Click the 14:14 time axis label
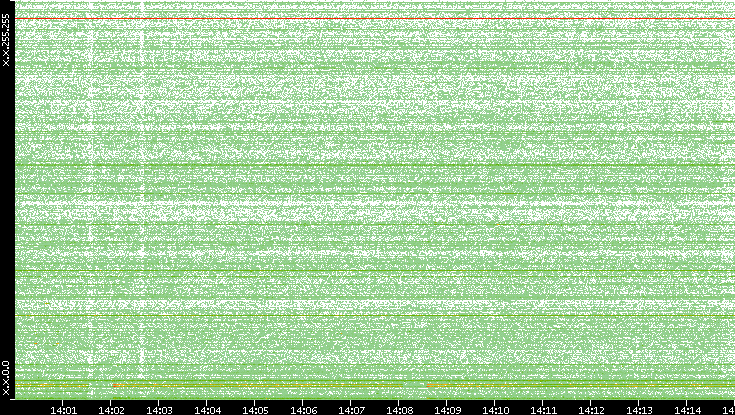The width and height of the screenshot is (735, 415). (x=688, y=411)
